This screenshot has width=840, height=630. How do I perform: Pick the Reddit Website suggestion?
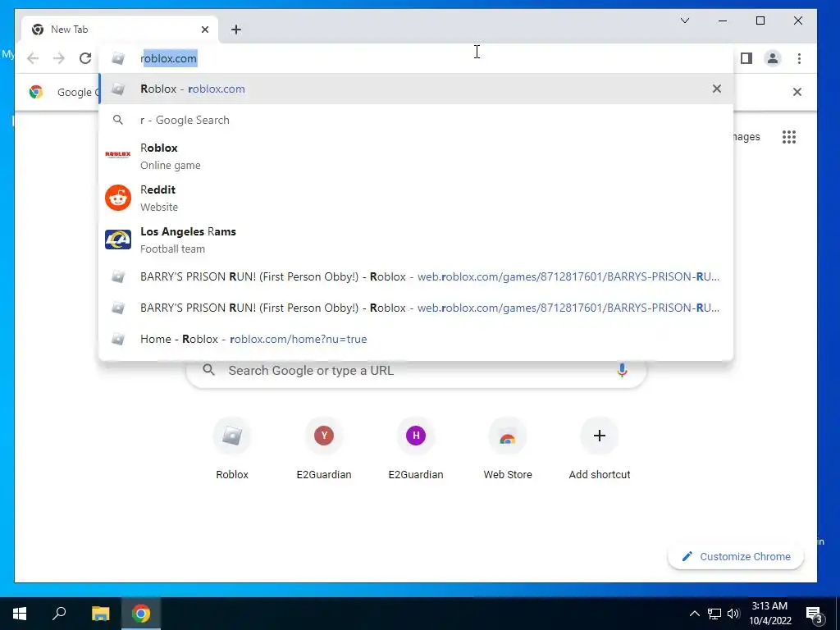[x=416, y=198]
